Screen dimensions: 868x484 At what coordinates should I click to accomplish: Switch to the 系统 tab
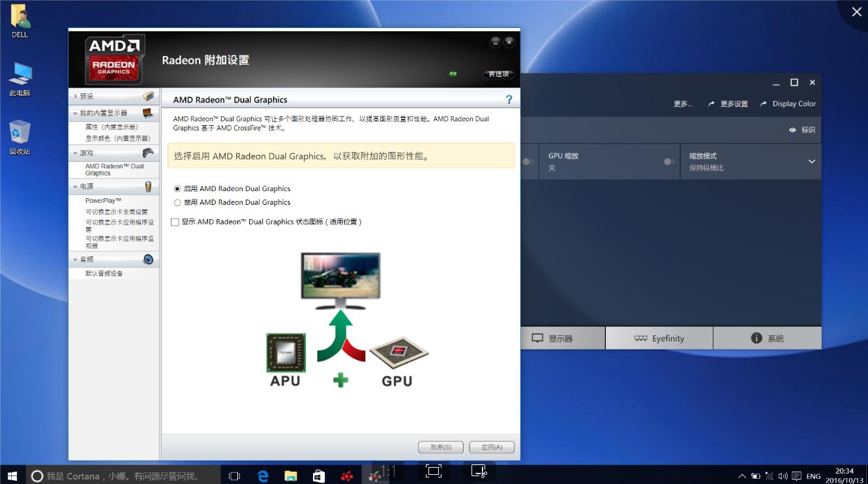click(x=768, y=338)
